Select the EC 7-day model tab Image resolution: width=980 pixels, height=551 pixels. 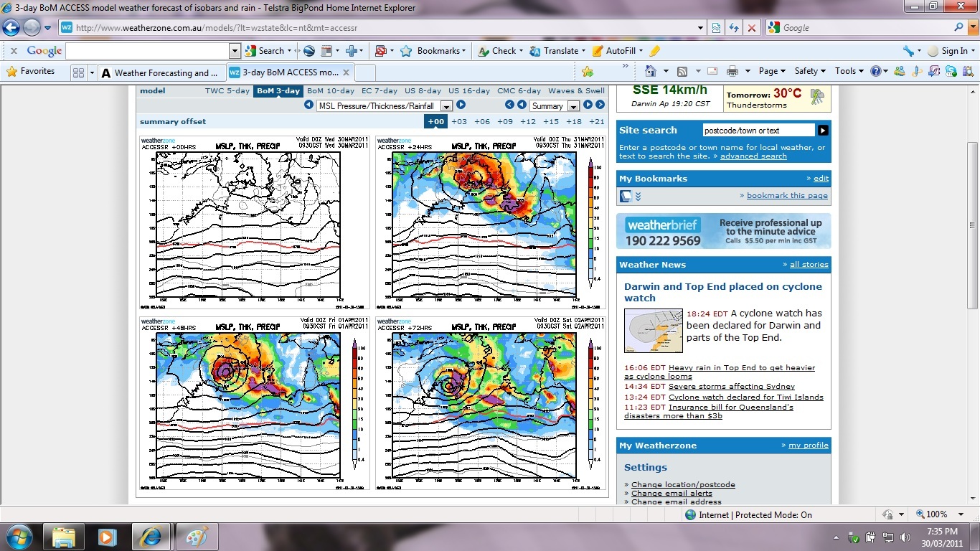pyautogui.click(x=379, y=91)
